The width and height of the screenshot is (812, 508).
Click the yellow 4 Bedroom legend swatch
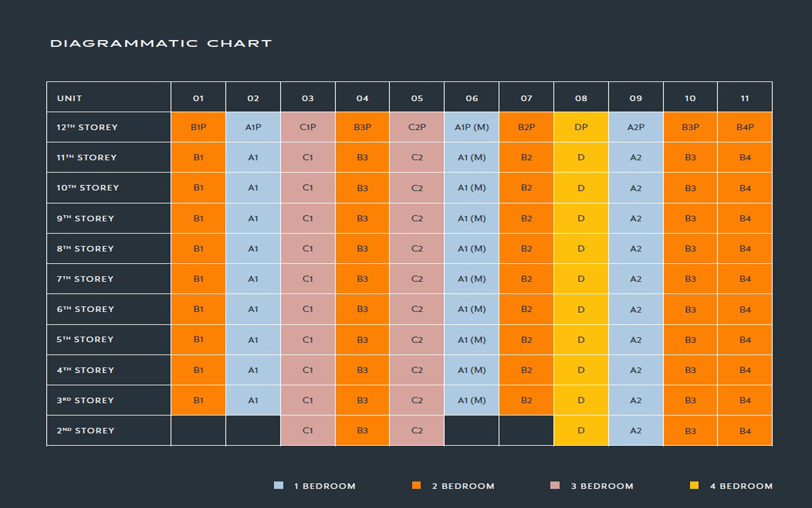pos(694,485)
